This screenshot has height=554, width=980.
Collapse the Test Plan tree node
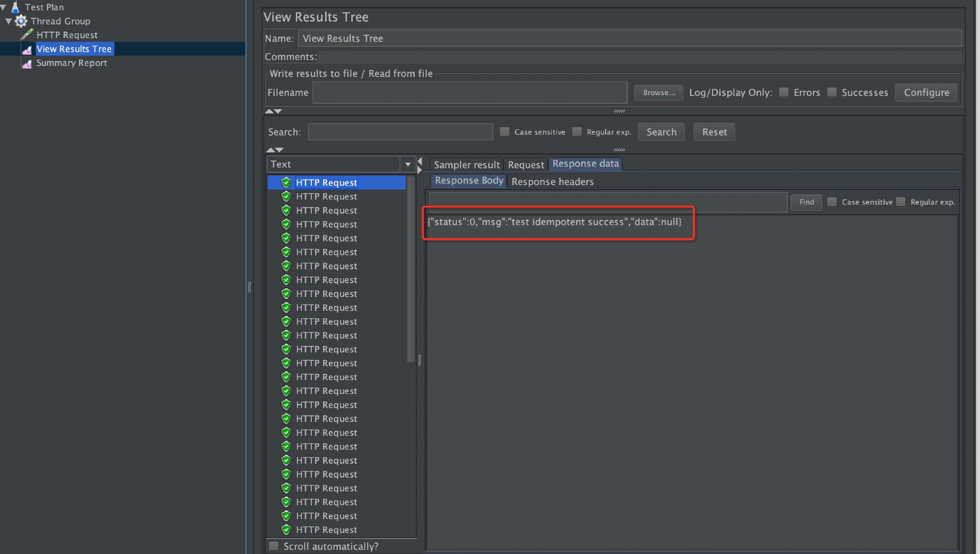tap(3, 7)
